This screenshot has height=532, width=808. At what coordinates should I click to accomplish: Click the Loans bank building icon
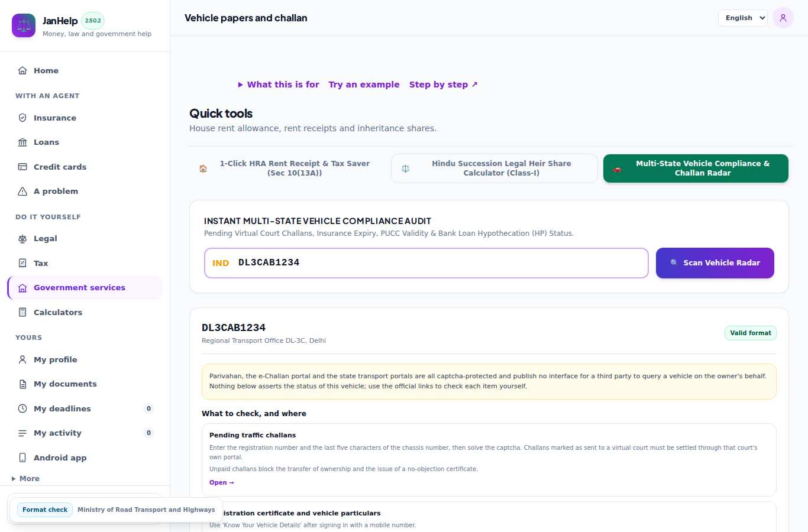[x=22, y=142]
